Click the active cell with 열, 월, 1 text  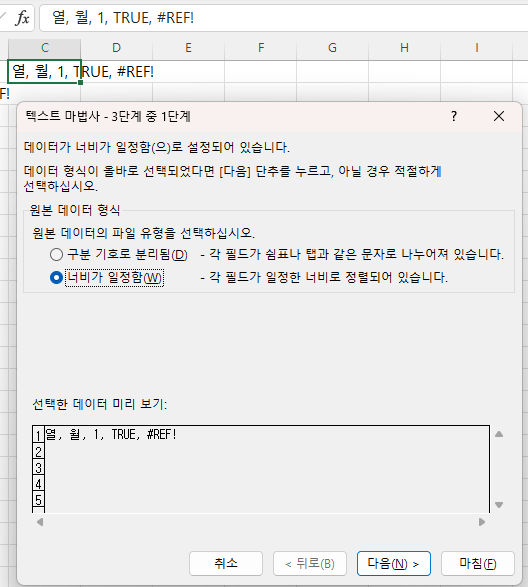pos(44,72)
